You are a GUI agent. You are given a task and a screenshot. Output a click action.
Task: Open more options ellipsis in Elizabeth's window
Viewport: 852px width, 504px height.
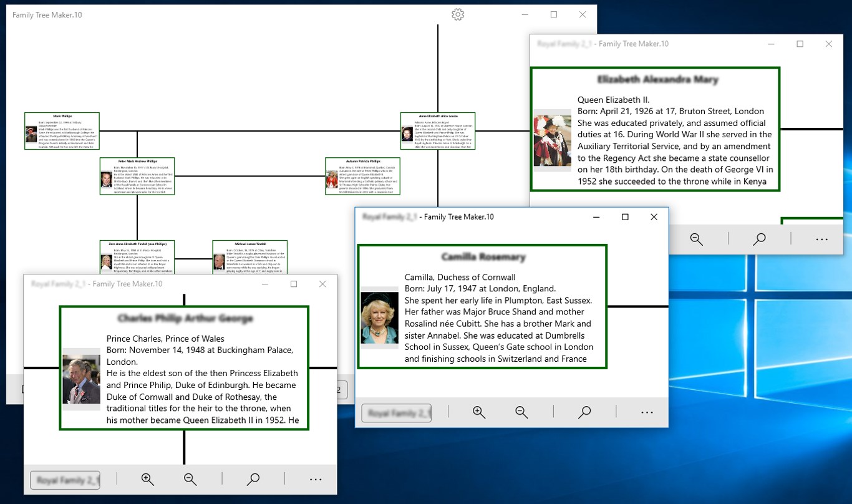pyautogui.click(x=821, y=239)
